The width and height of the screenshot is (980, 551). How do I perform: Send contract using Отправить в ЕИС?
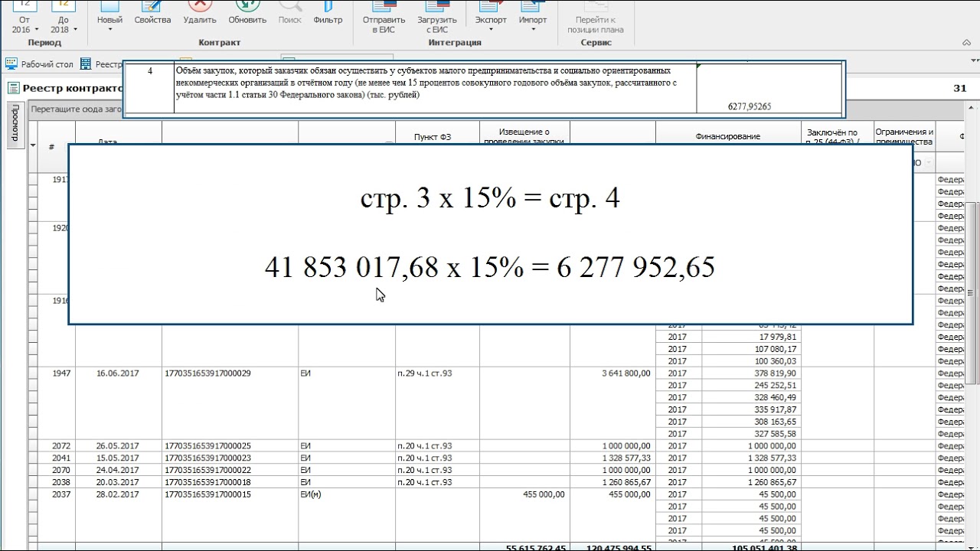384,17
